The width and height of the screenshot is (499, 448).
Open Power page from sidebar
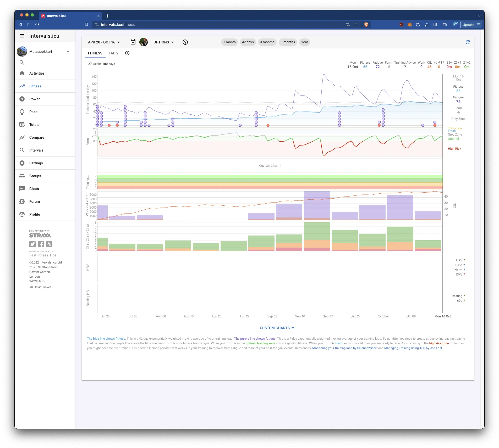click(x=35, y=99)
